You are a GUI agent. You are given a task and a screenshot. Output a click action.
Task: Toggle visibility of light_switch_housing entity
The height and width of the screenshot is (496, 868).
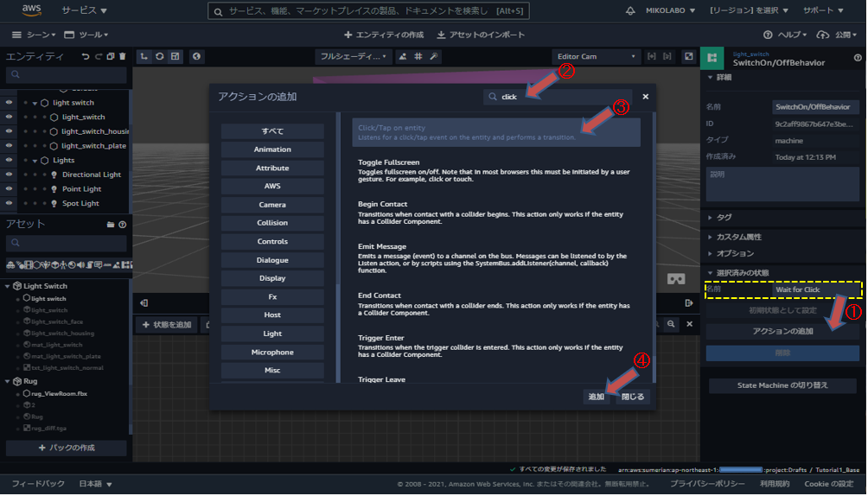point(9,131)
